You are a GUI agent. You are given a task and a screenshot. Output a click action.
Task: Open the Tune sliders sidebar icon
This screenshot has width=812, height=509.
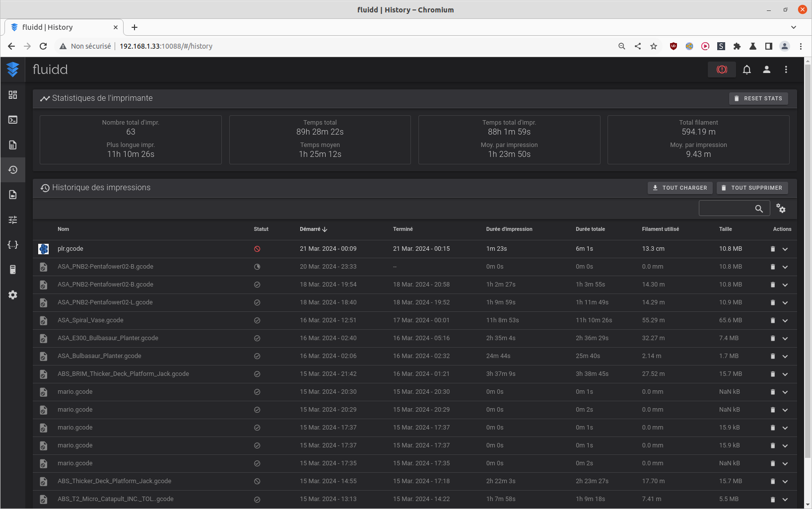tap(13, 219)
